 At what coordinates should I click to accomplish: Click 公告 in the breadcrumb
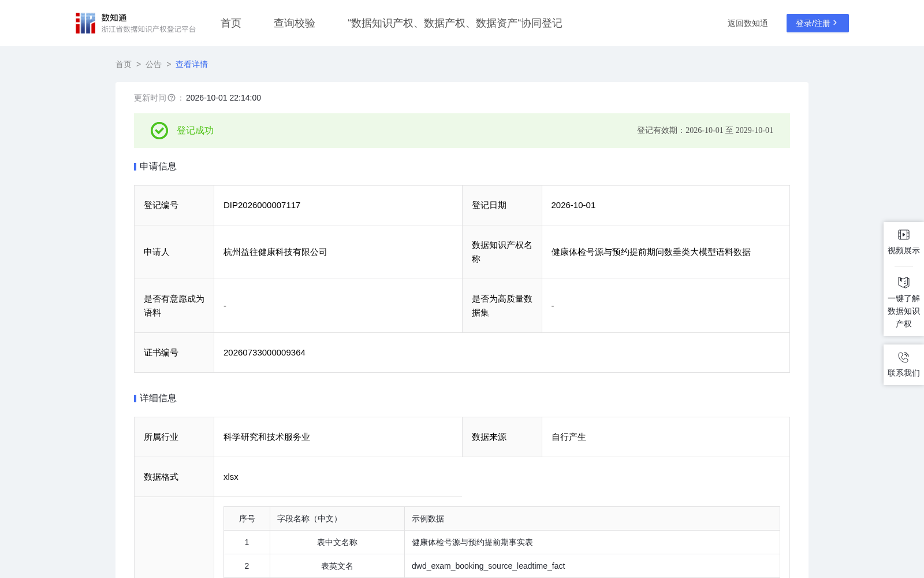click(x=154, y=64)
